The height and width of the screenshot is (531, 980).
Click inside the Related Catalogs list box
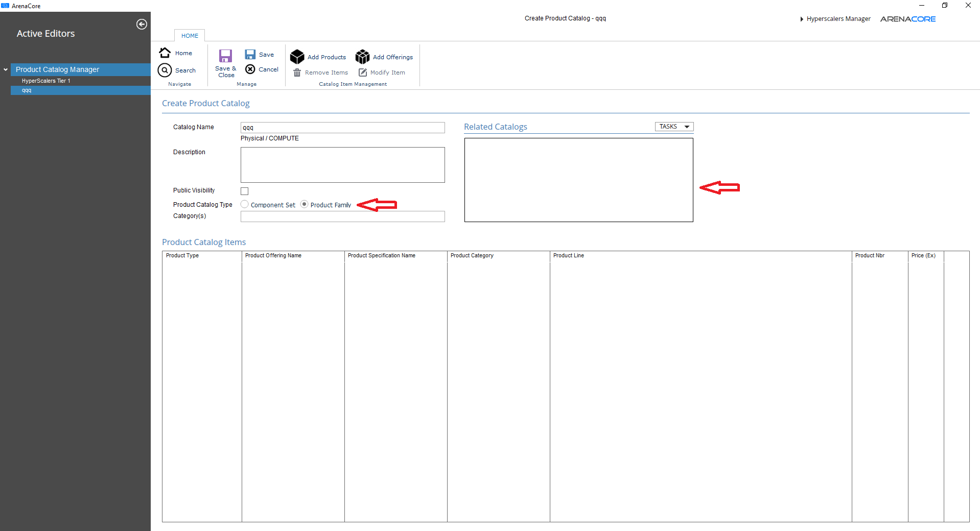(x=578, y=180)
